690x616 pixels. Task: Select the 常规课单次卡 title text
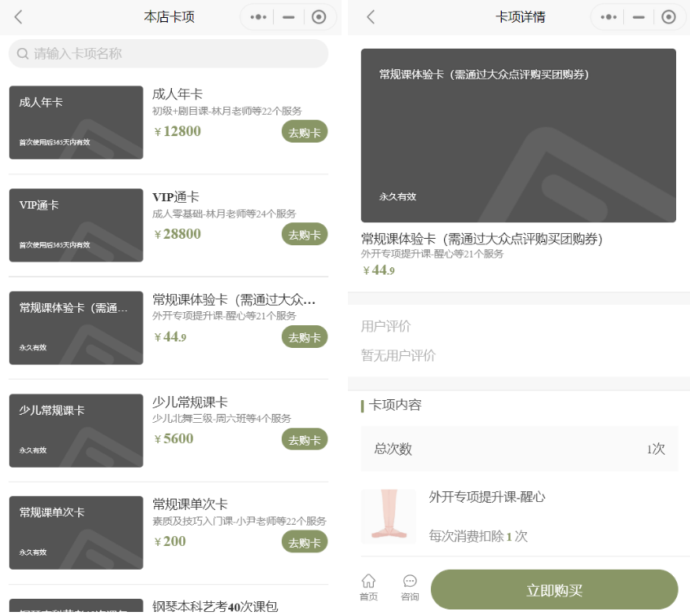(x=190, y=504)
